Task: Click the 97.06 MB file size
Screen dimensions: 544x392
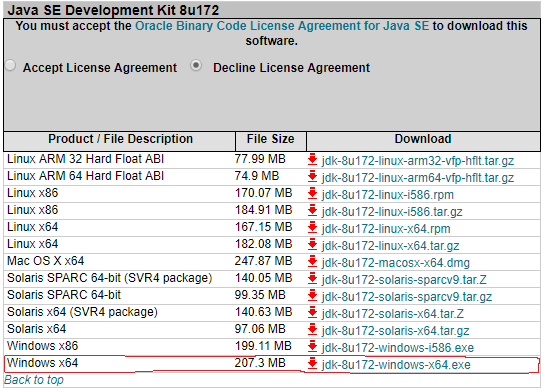Action: click(260, 329)
